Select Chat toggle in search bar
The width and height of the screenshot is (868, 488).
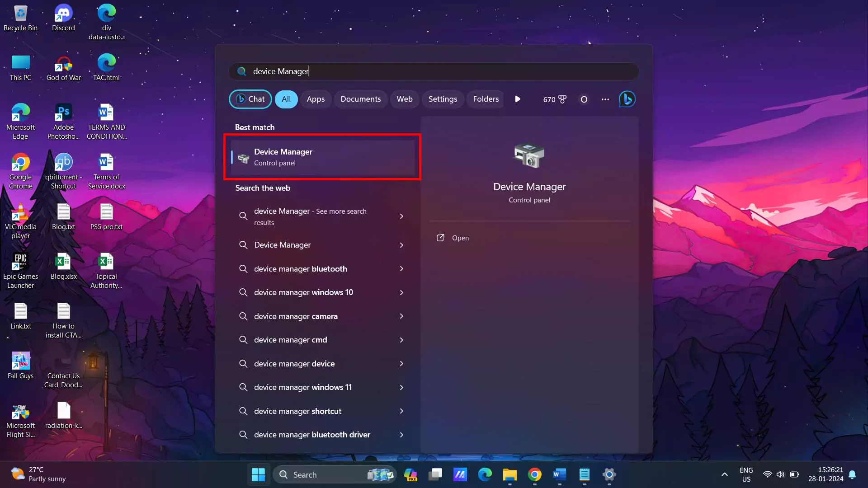[x=250, y=99]
